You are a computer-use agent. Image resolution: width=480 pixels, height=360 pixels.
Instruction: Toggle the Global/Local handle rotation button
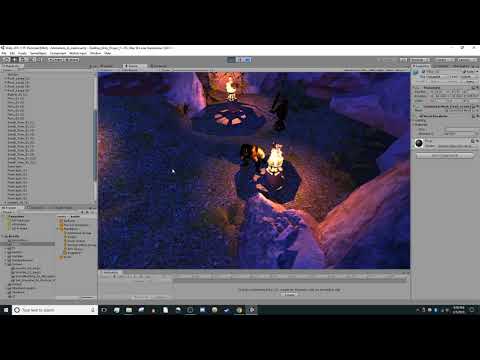click(71, 60)
